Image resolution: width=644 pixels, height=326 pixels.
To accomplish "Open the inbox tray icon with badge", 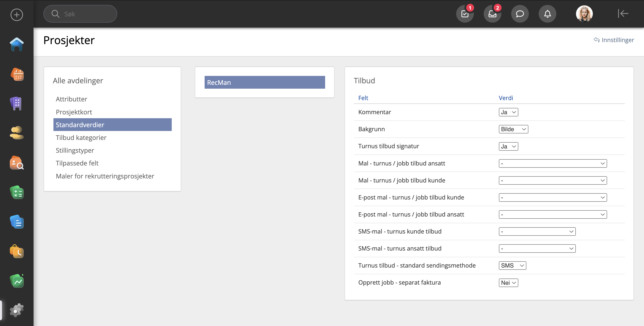I will 492,14.
